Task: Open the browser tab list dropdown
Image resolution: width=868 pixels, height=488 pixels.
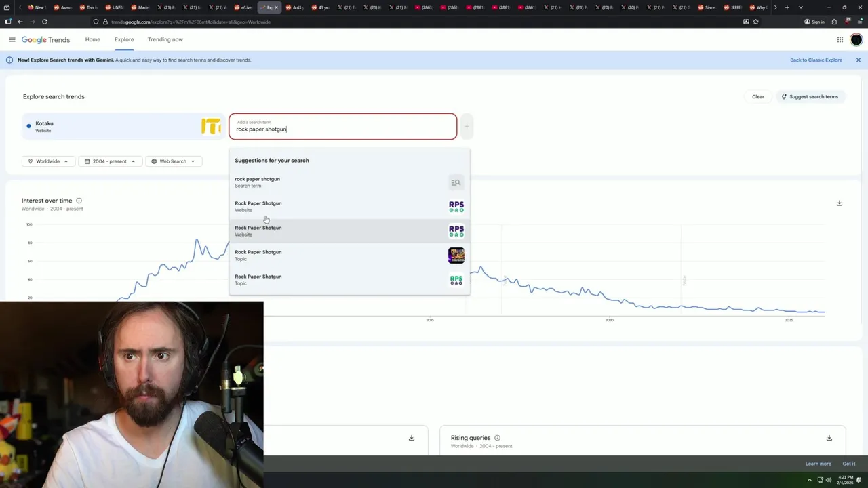Action: tap(801, 7)
